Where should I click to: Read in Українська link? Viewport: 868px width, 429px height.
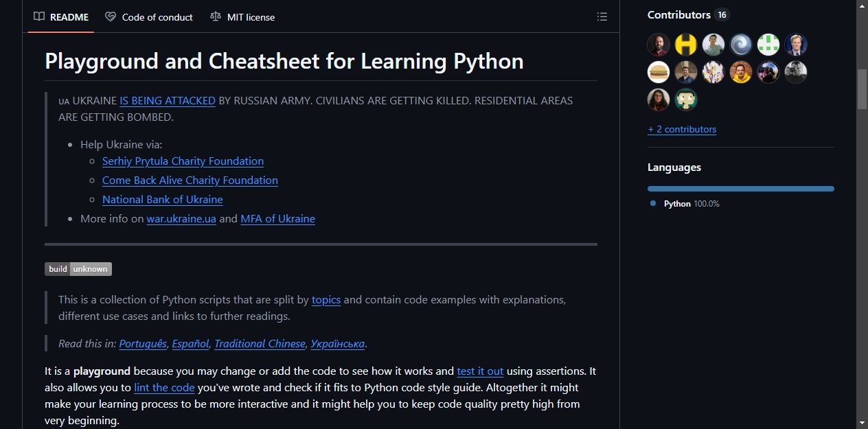(x=337, y=343)
